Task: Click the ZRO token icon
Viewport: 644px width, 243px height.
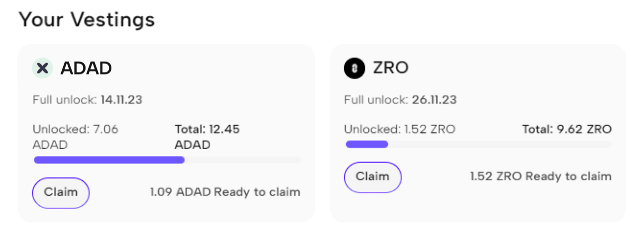Action: click(x=354, y=69)
